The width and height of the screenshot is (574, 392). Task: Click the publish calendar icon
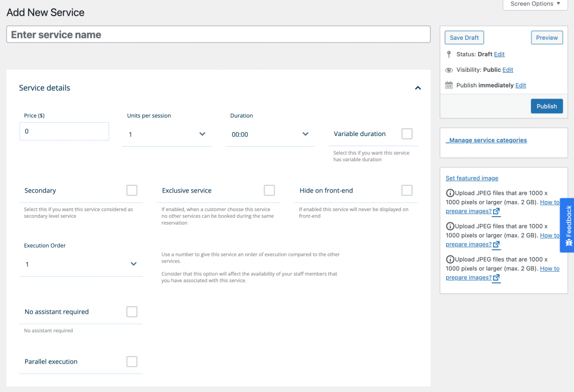pos(449,85)
